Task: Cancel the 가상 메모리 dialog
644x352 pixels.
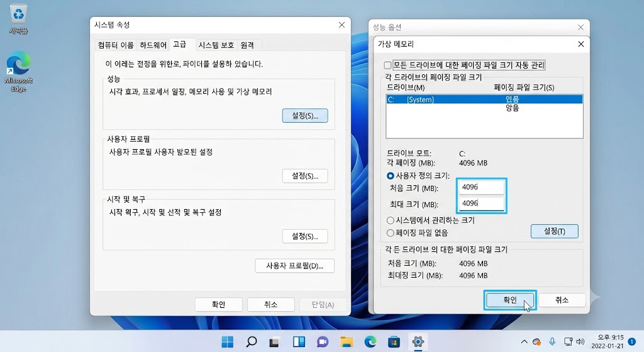Action: click(562, 300)
